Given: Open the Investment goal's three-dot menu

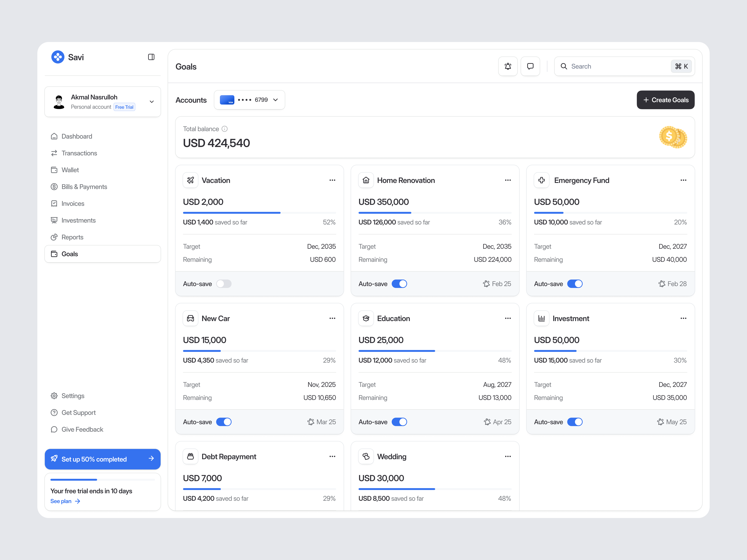Looking at the screenshot, I should click(683, 318).
